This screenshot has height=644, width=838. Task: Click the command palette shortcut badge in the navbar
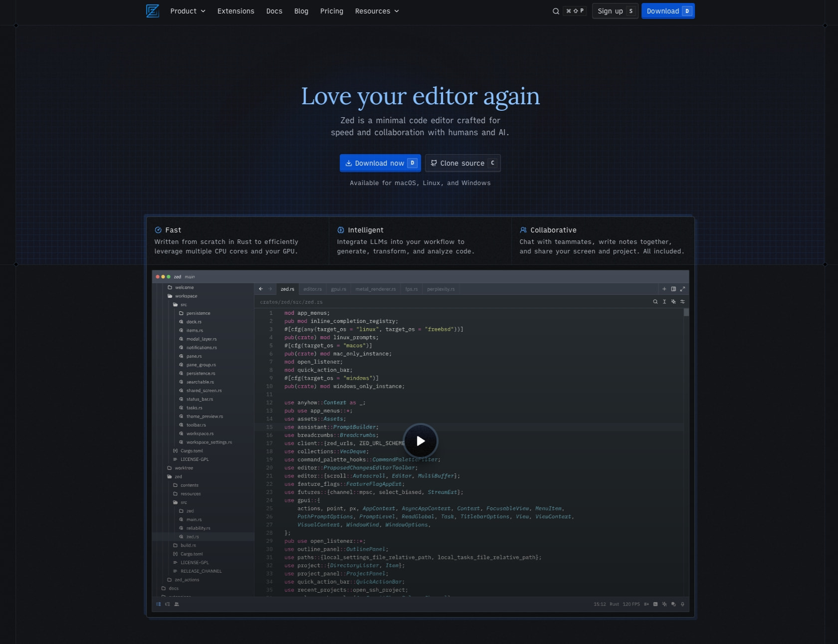575,11
